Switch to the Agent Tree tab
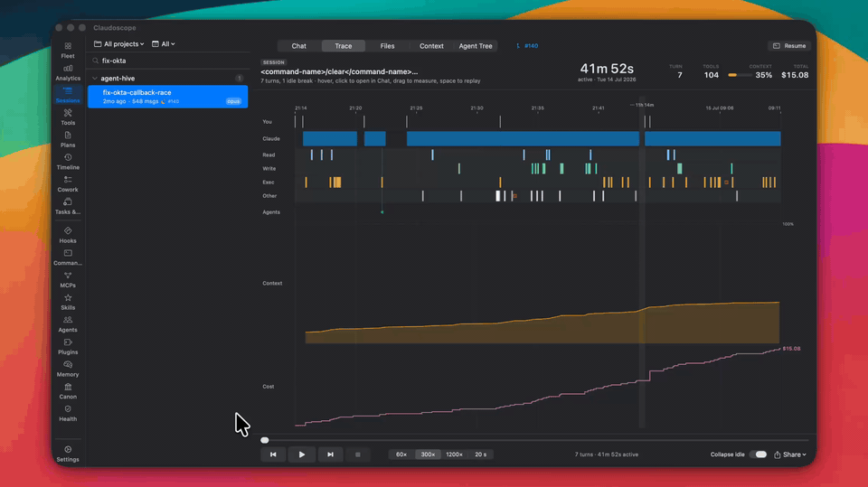This screenshot has height=487, width=868. (476, 46)
